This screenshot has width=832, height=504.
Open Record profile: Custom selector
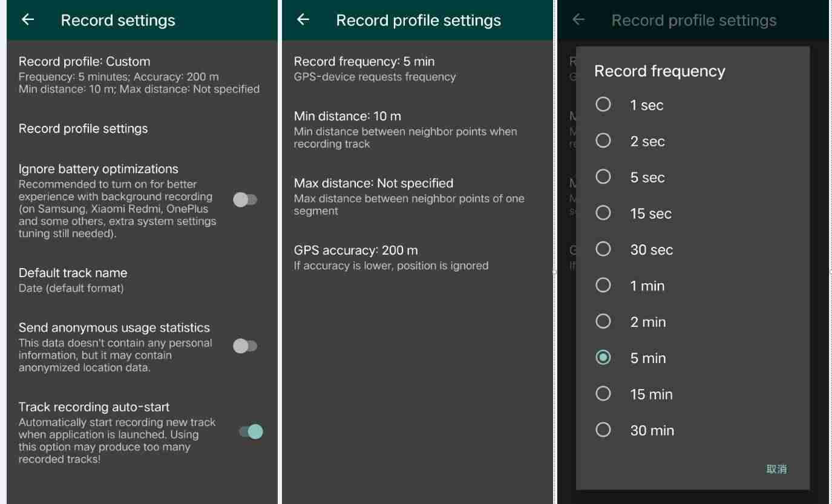click(x=142, y=74)
